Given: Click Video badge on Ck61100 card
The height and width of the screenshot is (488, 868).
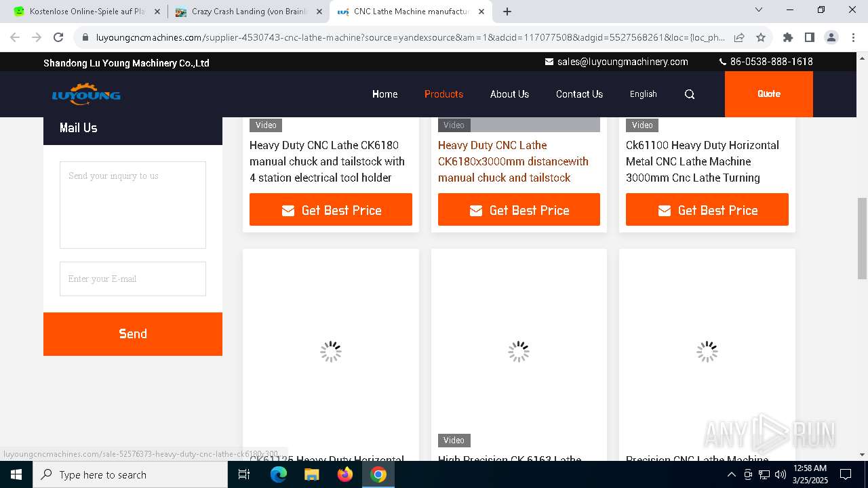Looking at the screenshot, I should (642, 125).
